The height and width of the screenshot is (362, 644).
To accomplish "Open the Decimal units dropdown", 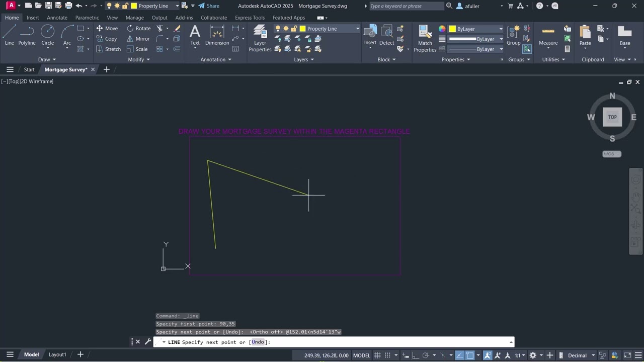I will coord(581,355).
